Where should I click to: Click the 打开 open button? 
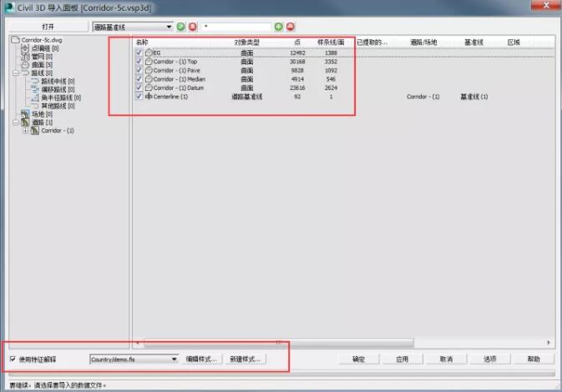click(48, 27)
